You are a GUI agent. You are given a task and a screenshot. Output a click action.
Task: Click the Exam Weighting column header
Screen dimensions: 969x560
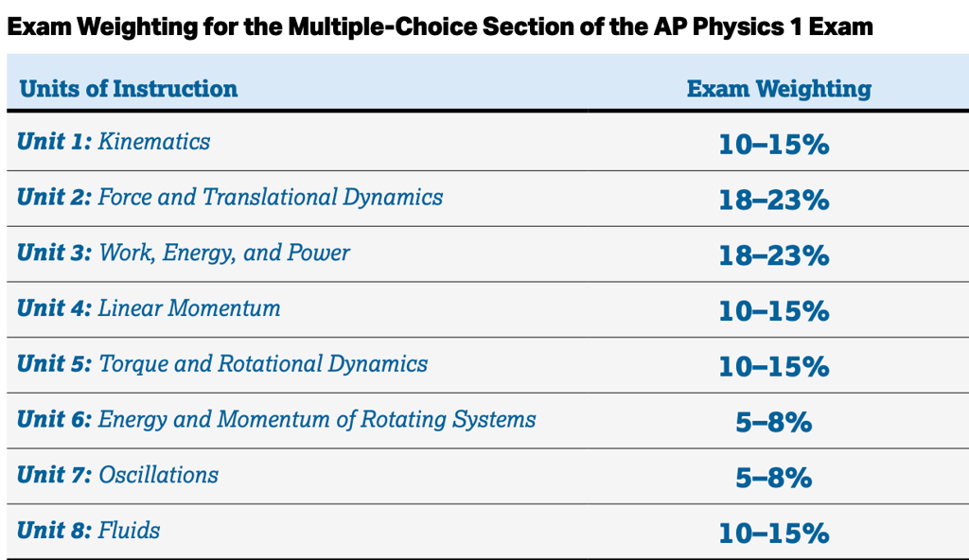(780, 89)
